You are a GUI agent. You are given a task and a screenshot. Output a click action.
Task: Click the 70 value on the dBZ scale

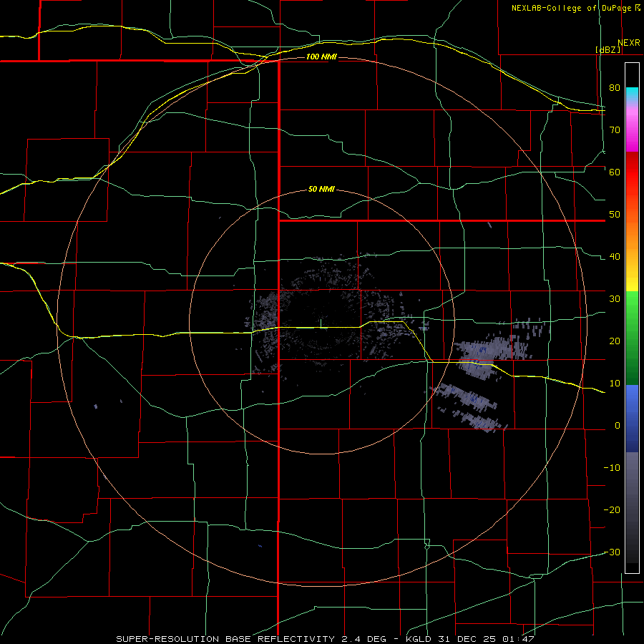coord(615,130)
